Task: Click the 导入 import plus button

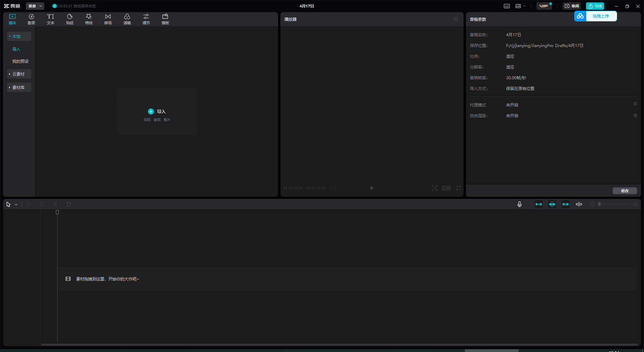Action: point(151,112)
